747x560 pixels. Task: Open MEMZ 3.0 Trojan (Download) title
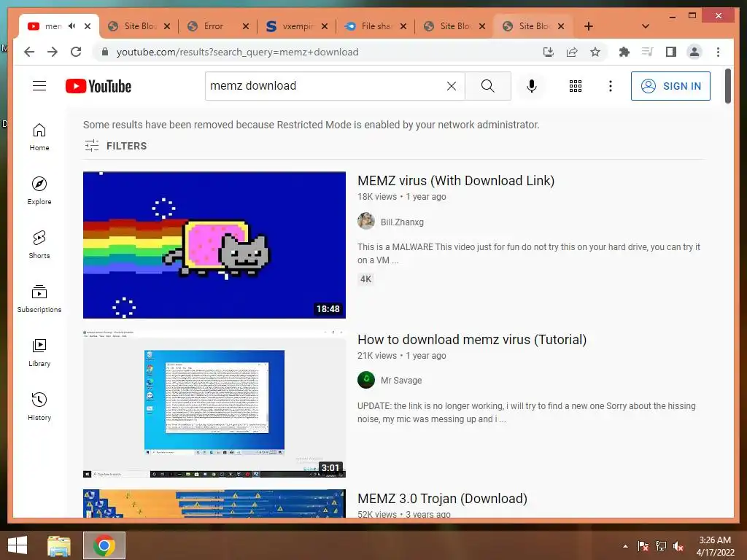click(442, 499)
